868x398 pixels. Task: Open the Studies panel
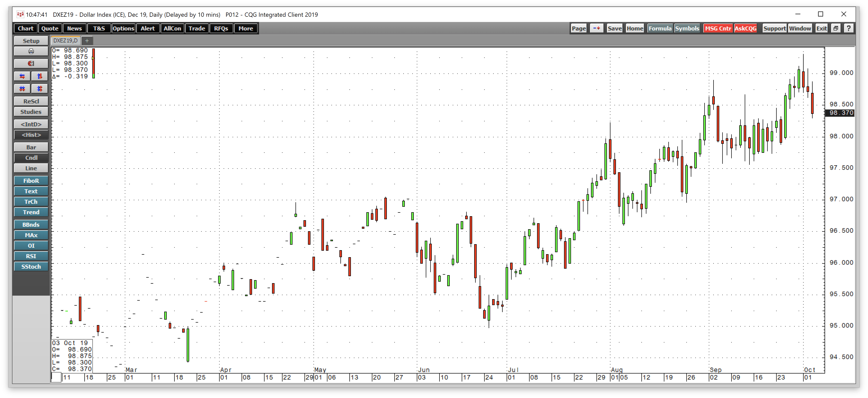click(x=31, y=112)
